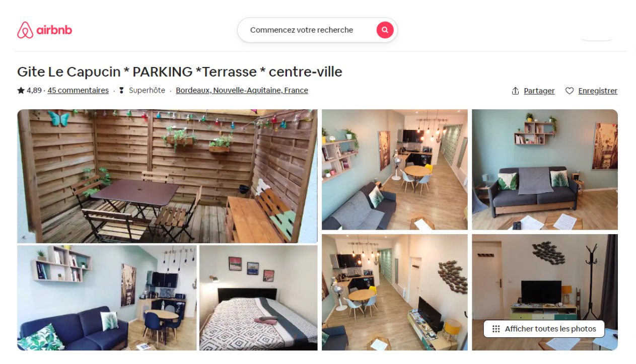
Task: Click the Airbnb logo
Action: tap(44, 30)
